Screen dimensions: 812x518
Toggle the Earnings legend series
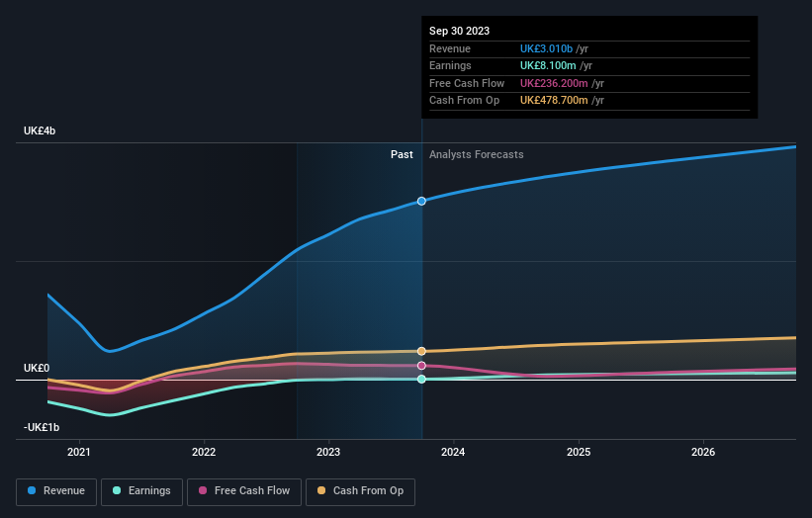(x=141, y=491)
